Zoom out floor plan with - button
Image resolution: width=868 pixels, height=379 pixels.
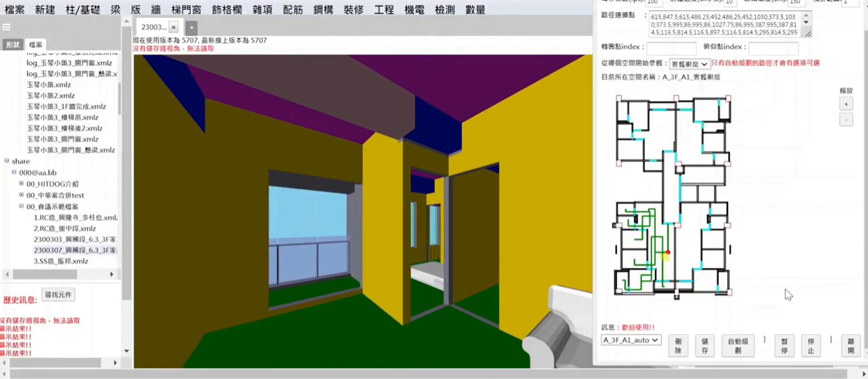pyautogui.click(x=846, y=120)
